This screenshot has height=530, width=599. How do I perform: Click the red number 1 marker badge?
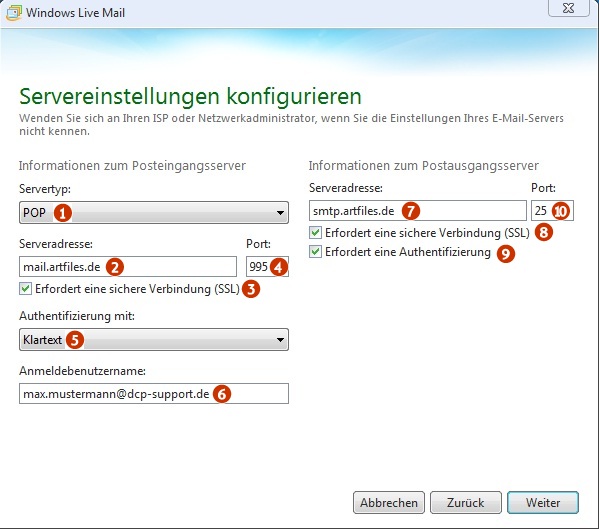click(63, 213)
